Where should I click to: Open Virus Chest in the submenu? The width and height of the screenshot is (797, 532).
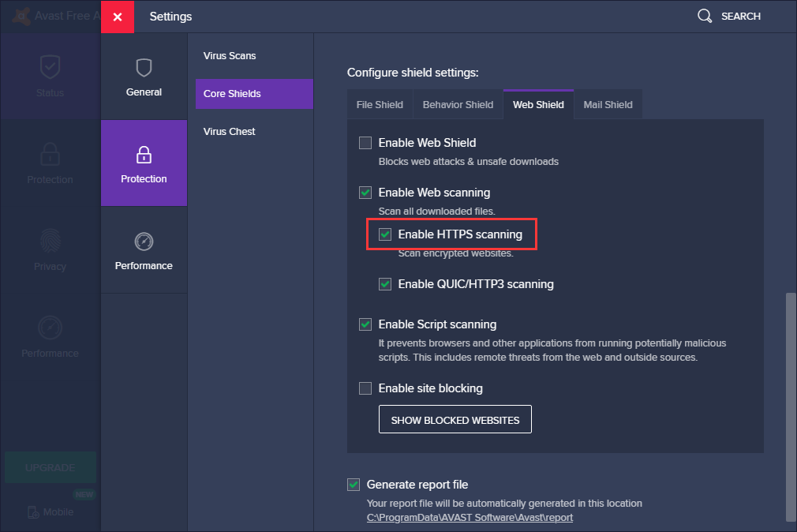[x=230, y=131]
